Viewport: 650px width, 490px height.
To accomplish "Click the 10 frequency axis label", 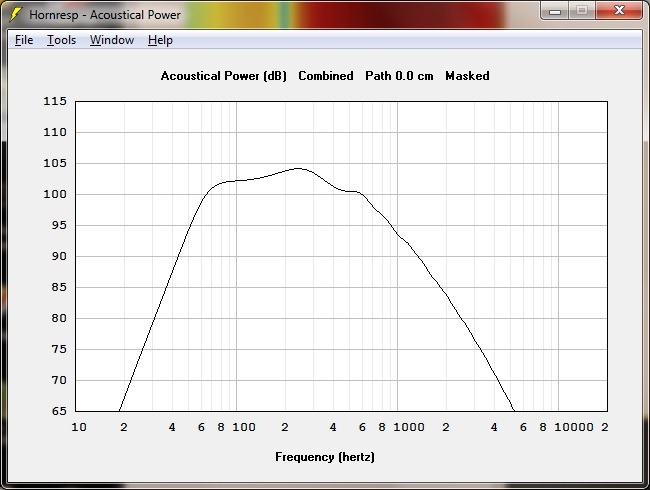I will coord(79,427).
